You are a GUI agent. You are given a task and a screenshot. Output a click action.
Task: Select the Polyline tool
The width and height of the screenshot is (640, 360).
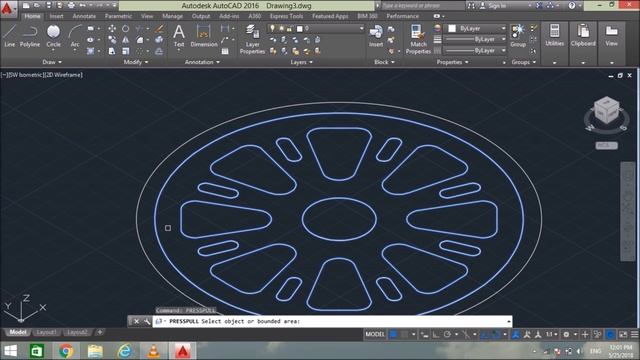(x=30, y=36)
